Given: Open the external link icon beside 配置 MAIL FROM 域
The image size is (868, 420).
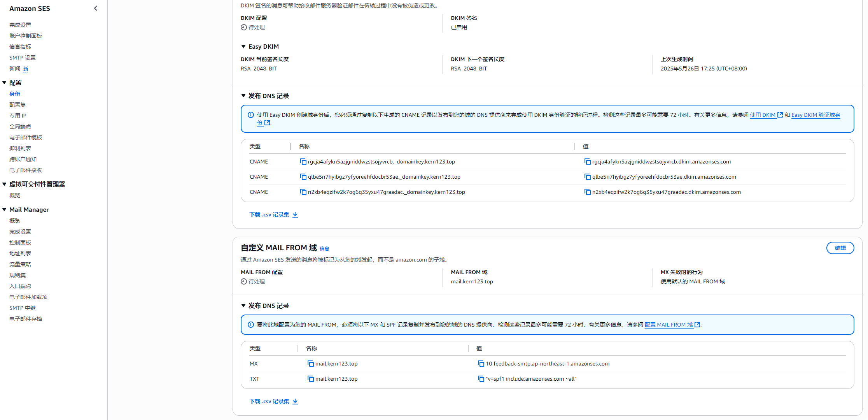Looking at the screenshot, I should point(697,325).
